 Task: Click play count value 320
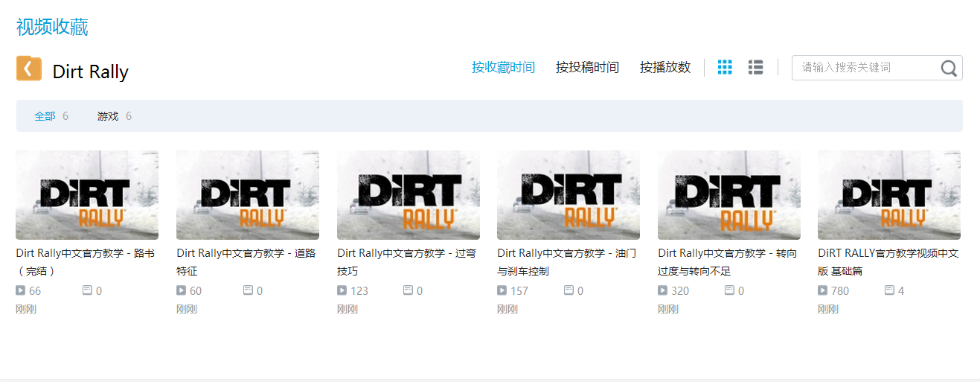680,290
